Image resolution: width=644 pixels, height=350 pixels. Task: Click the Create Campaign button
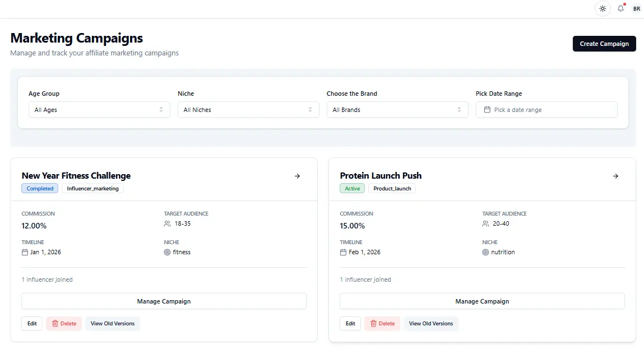click(x=604, y=44)
